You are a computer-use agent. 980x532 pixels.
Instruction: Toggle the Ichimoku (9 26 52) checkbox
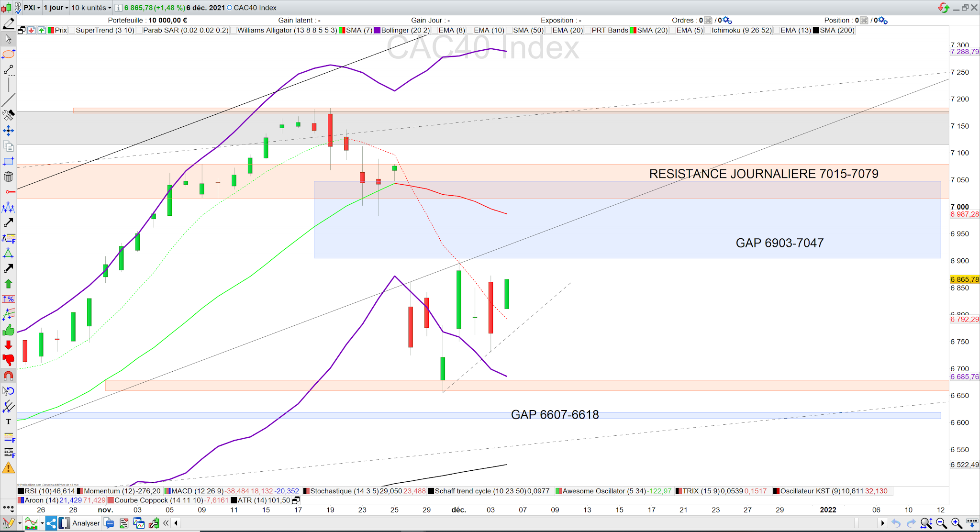[708, 30]
